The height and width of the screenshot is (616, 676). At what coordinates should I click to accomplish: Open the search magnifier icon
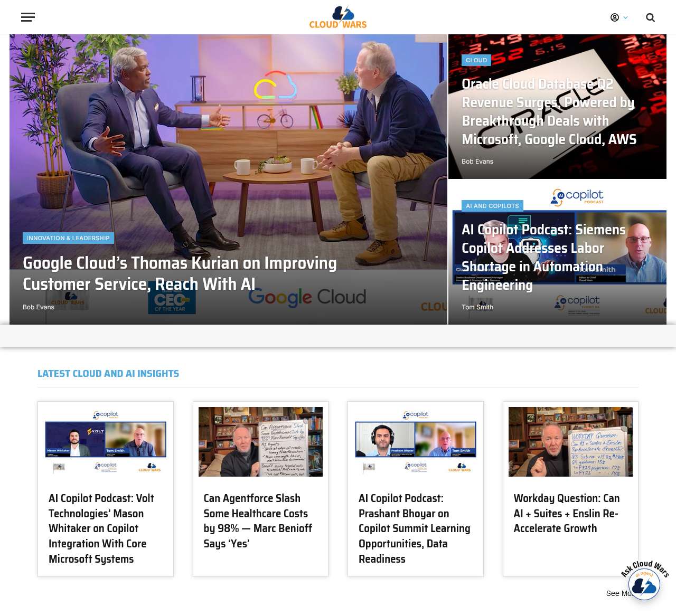pyautogui.click(x=650, y=17)
